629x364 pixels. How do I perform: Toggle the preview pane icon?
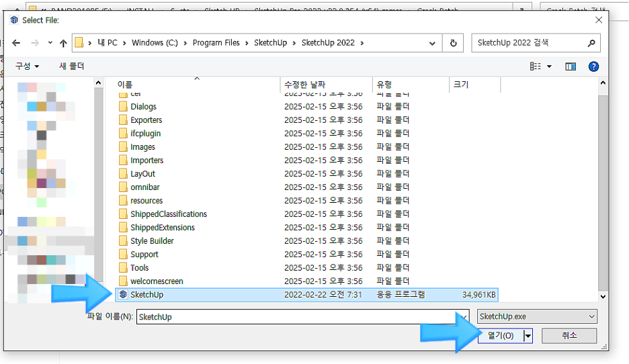(x=571, y=66)
